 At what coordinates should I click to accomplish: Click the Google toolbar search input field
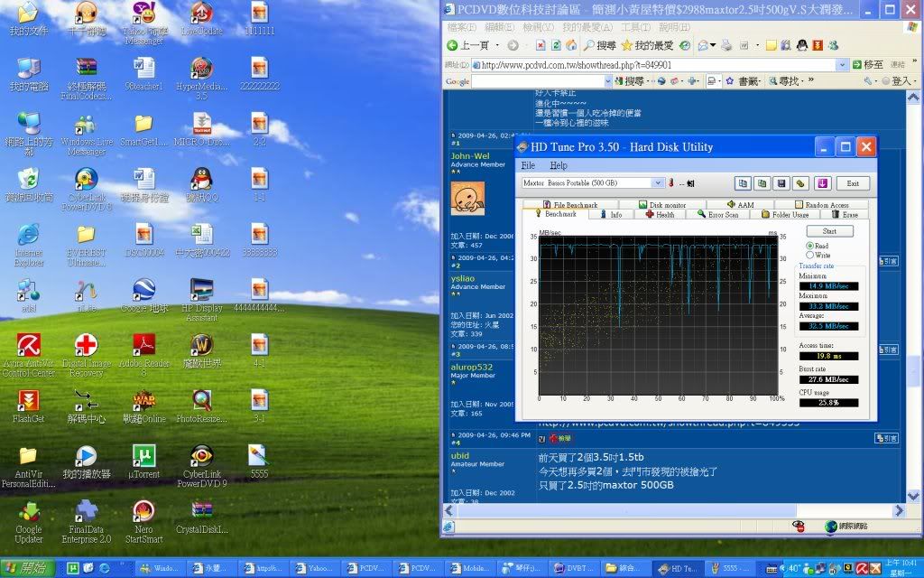538,81
